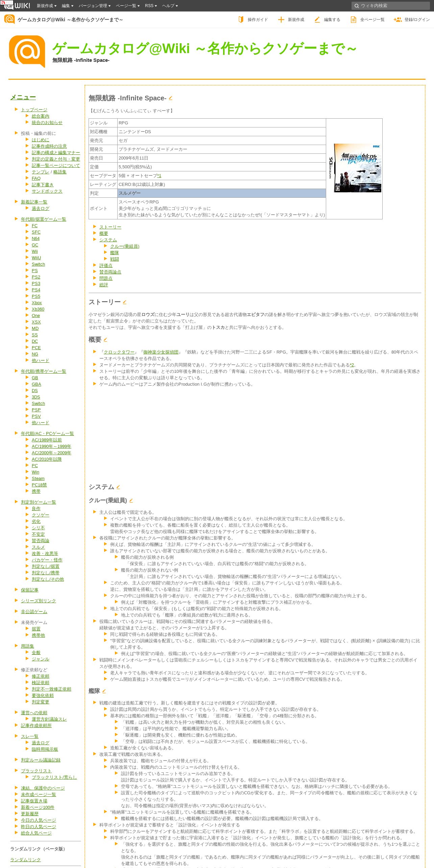Go to トップページ in sidebar
The width and height of the screenshot is (434, 868).
pyautogui.click(x=34, y=110)
